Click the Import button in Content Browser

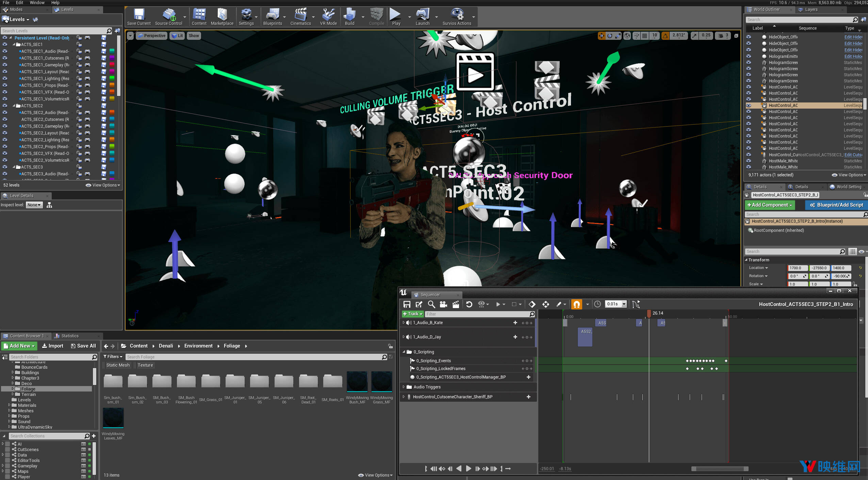pos(53,346)
